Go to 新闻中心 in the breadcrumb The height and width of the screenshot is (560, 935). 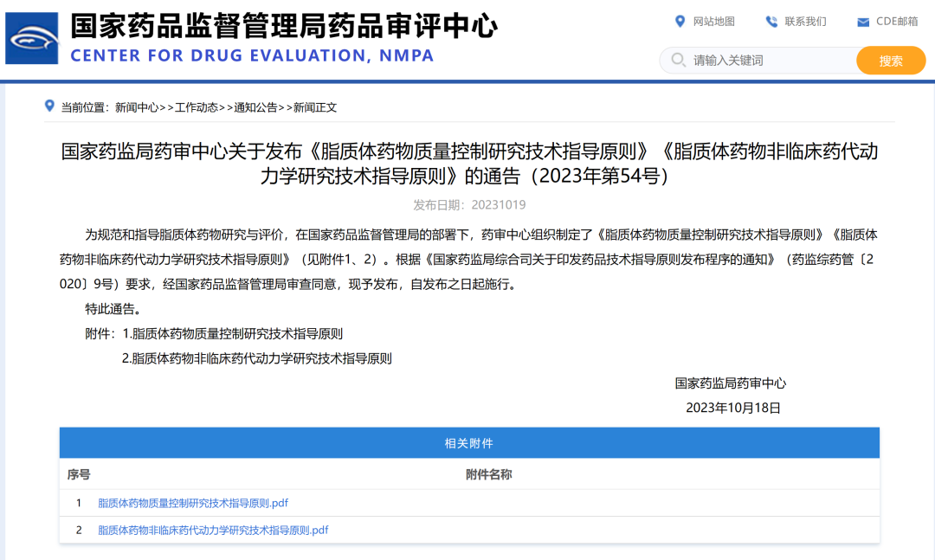(x=137, y=107)
